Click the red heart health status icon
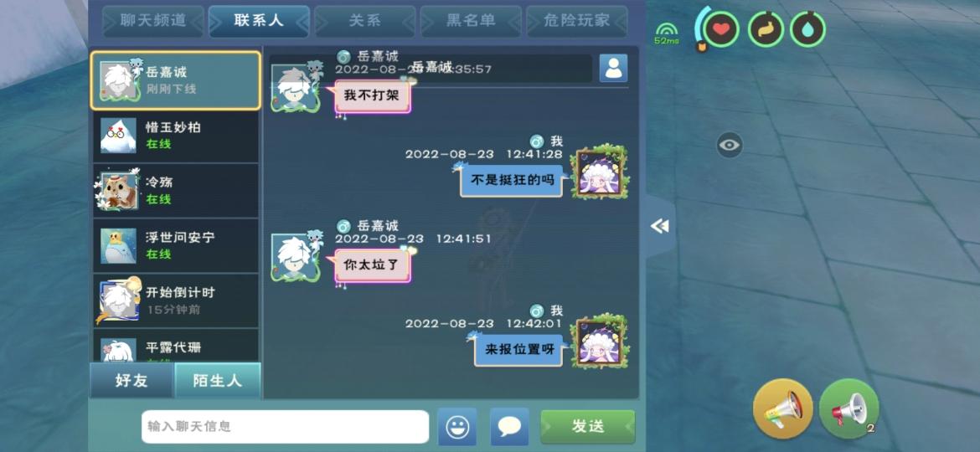The height and width of the screenshot is (452, 980). click(x=721, y=29)
